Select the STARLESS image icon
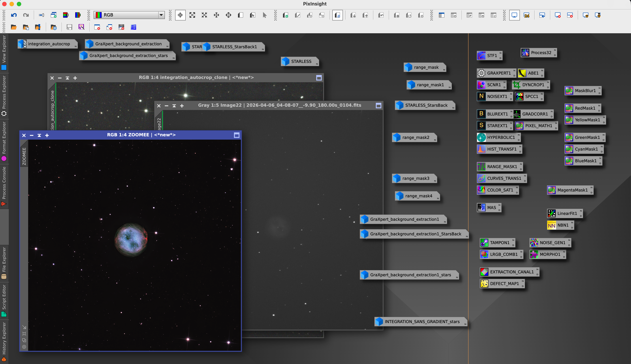 300,61
